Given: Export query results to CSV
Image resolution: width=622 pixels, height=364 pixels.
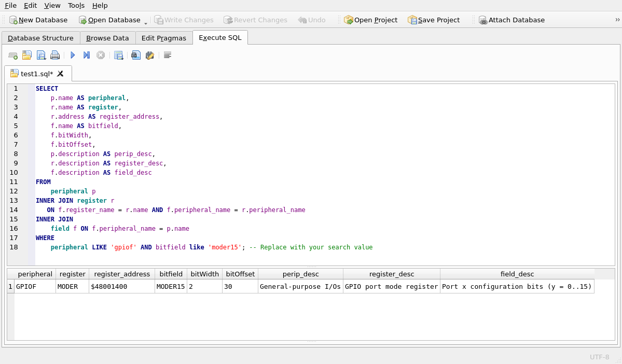Looking at the screenshot, I should pyautogui.click(x=119, y=55).
